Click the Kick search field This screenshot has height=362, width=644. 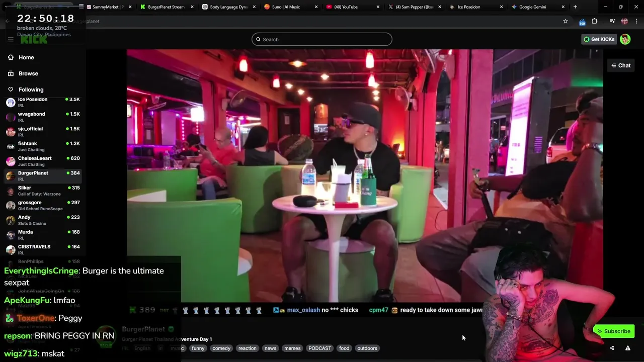[x=322, y=39]
